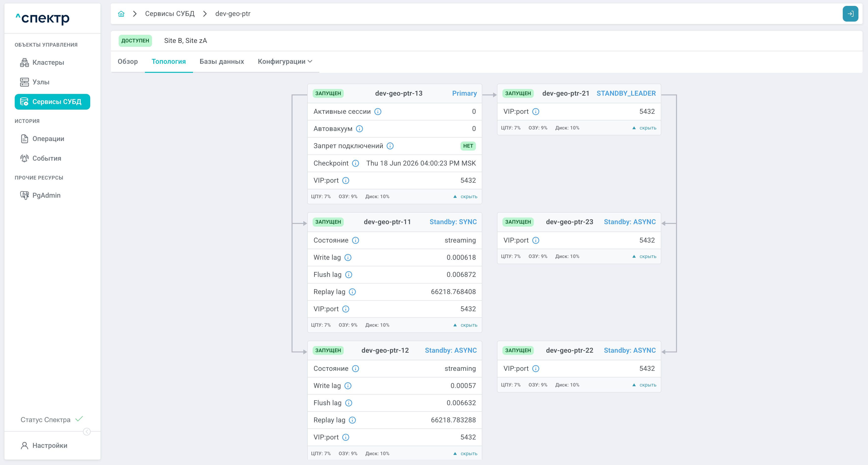The image size is (868, 465).
Task: Switch to the Обзор tab
Action: [128, 61]
